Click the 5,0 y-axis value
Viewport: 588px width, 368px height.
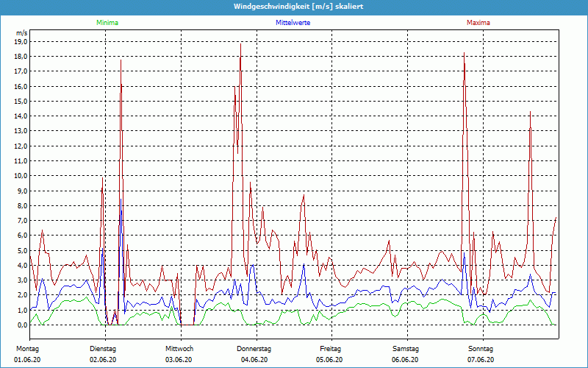pos(22,250)
